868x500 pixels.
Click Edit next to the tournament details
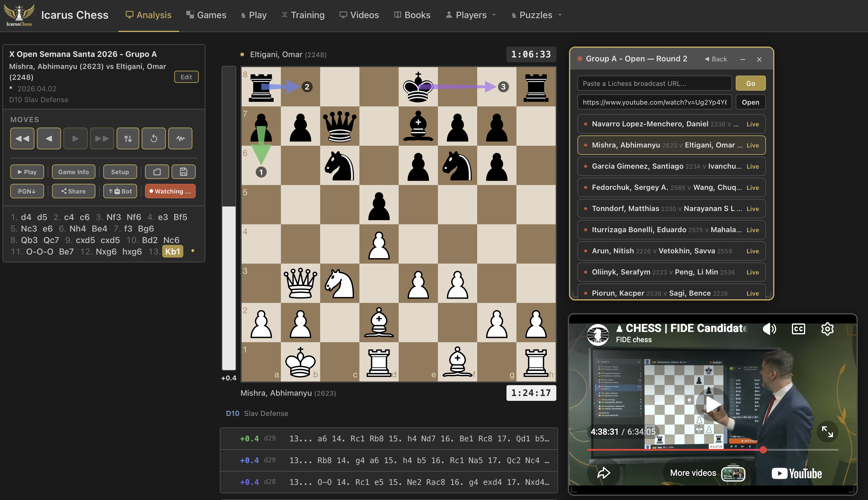click(186, 76)
